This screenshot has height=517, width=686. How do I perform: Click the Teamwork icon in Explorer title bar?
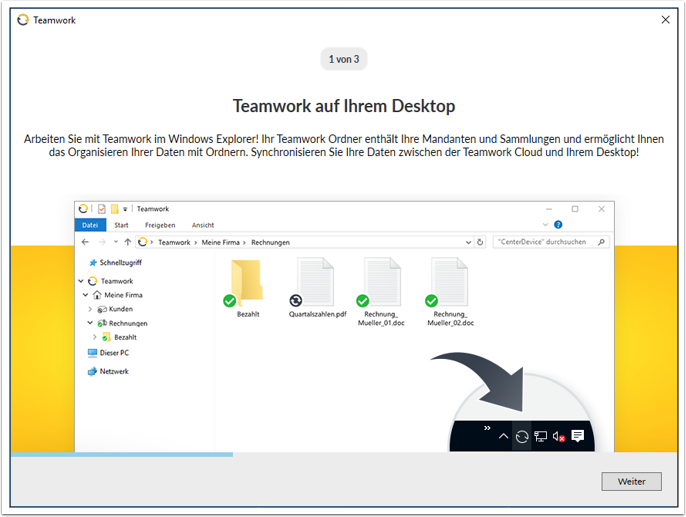[x=83, y=209]
